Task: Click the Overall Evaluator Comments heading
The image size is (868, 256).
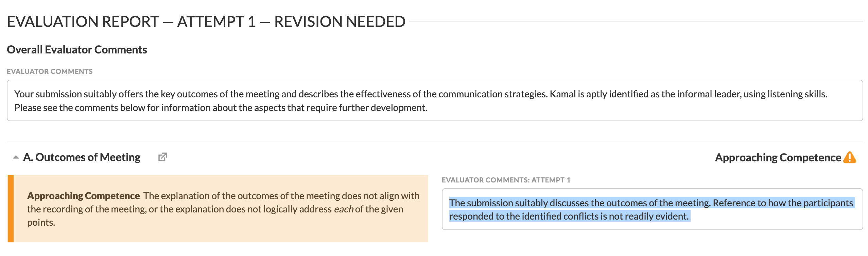Action: [x=77, y=50]
